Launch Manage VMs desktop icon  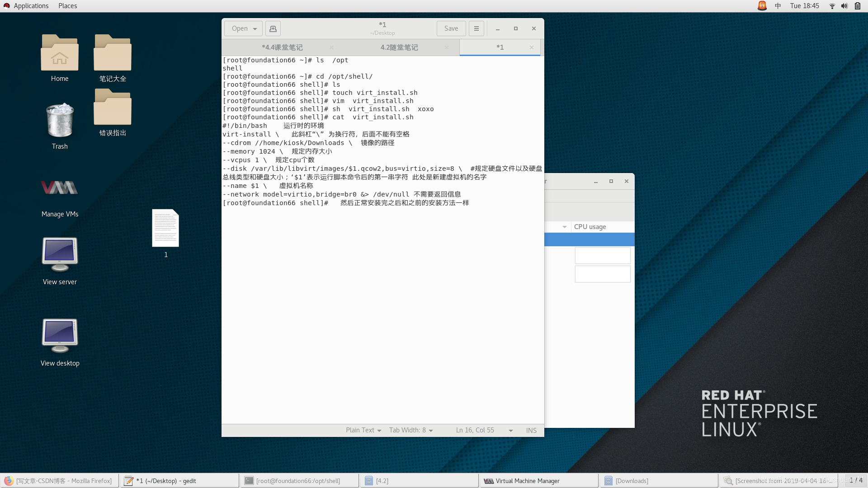point(60,188)
